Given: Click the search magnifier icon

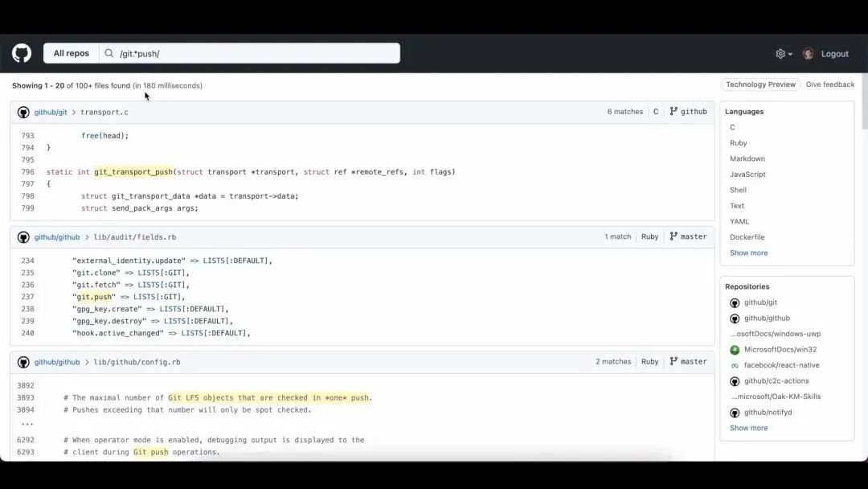Looking at the screenshot, I should coord(109,53).
